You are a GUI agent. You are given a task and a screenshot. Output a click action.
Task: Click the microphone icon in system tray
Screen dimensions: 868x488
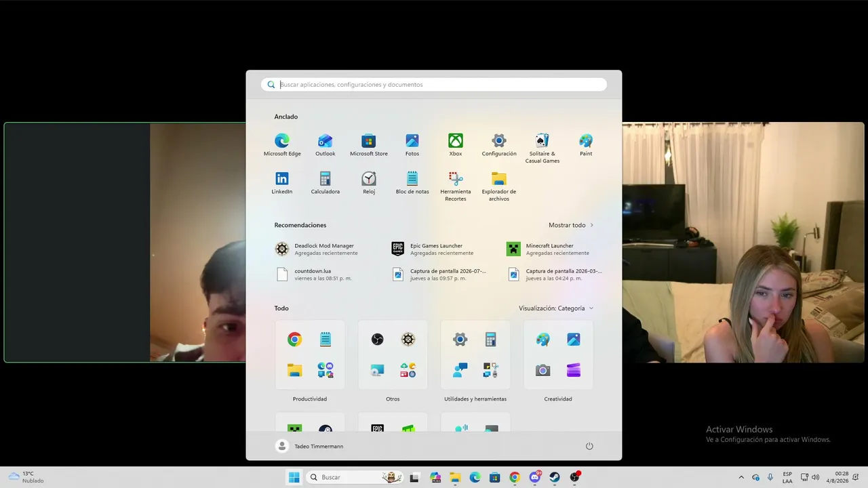pos(770,477)
